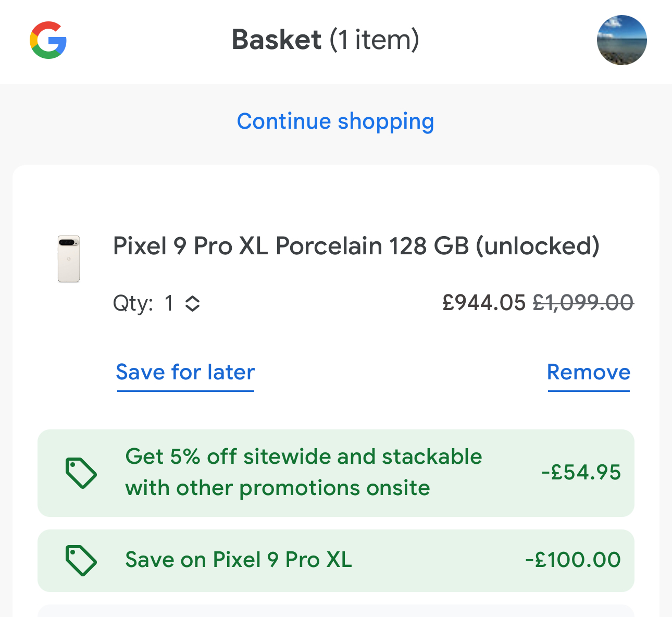The image size is (672, 617).
Task: Select the Save on Pixel 9 Pro XL text
Action: pyautogui.click(x=239, y=560)
